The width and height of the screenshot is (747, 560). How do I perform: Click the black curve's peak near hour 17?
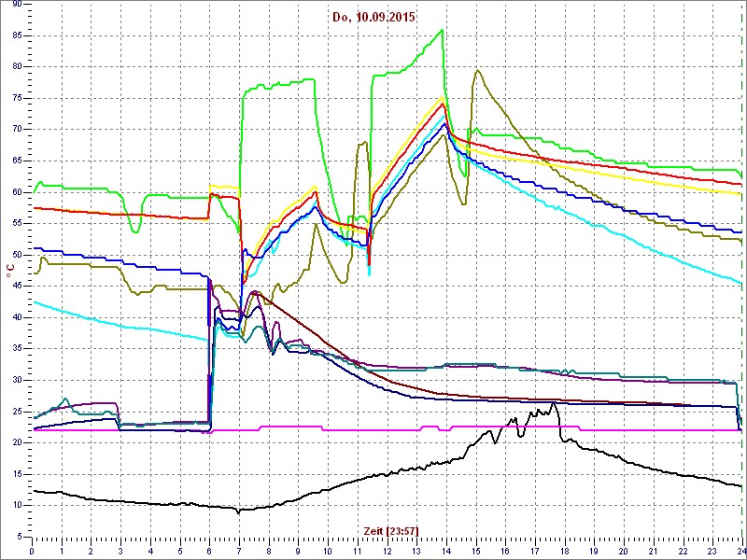point(553,404)
